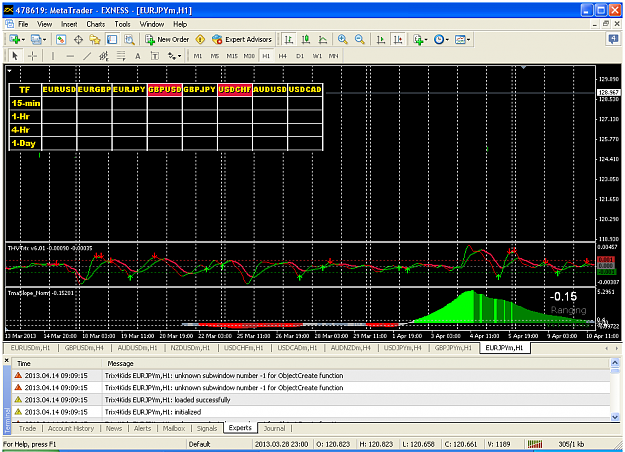Switch to the USDJPYm,H4 chart tab
Image resolution: width=625 pixels, height=452 pixels.
(x=403, y=348)
